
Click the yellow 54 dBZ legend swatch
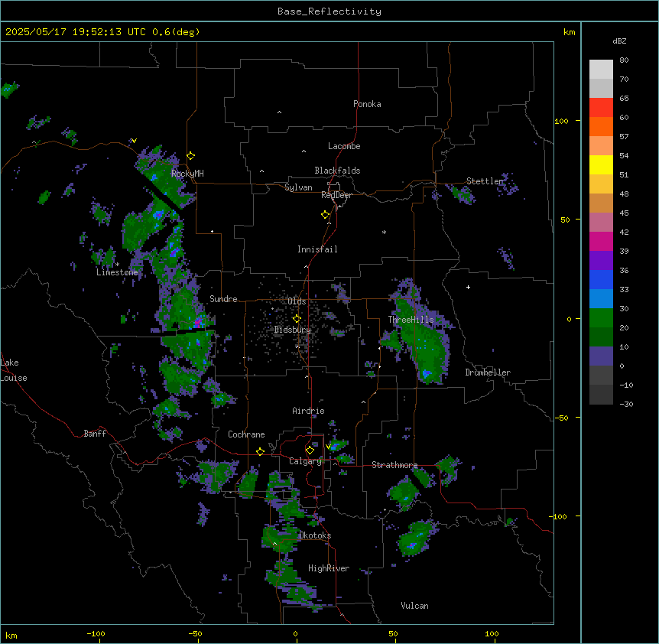click(601, 164)
